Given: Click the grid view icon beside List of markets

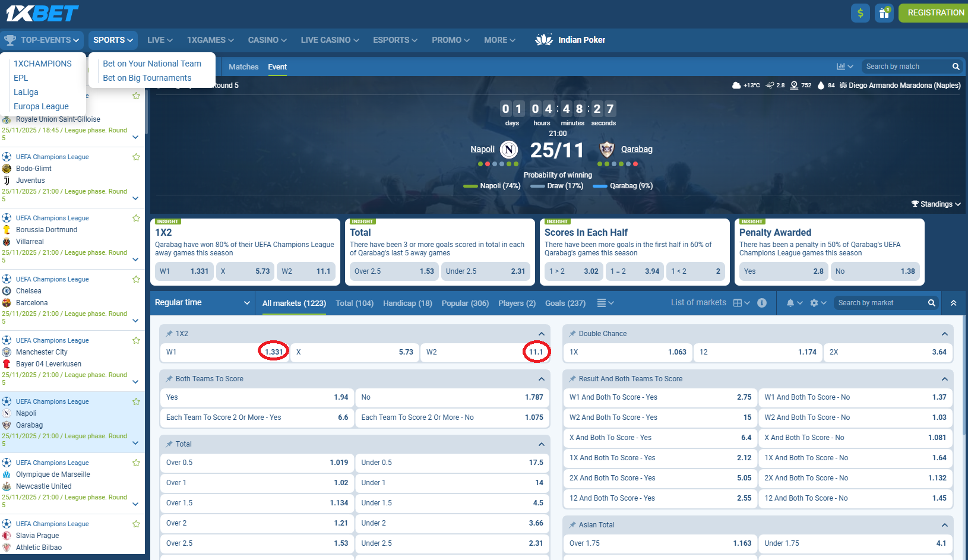Looking at the screenshot, I should 738,302.
